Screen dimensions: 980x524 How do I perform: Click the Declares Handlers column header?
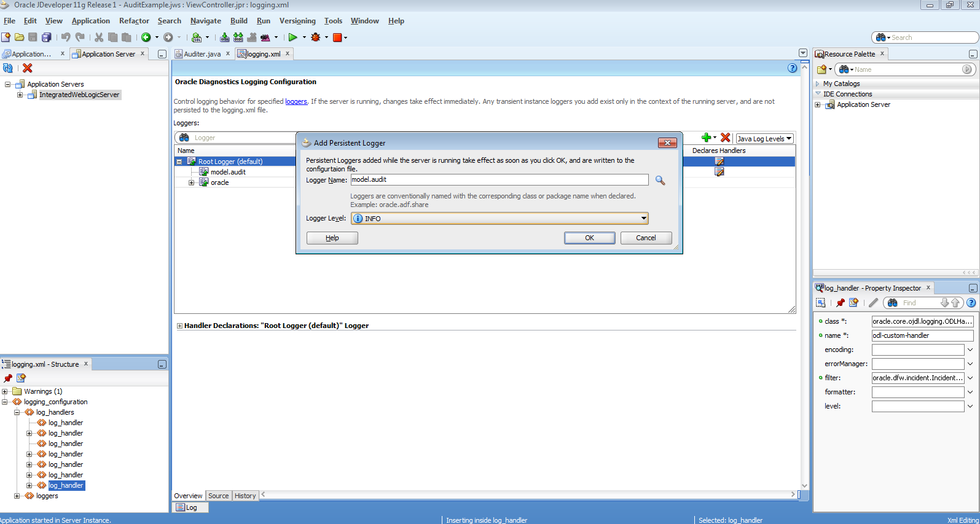pyautogui.click(x=719, y=151)
